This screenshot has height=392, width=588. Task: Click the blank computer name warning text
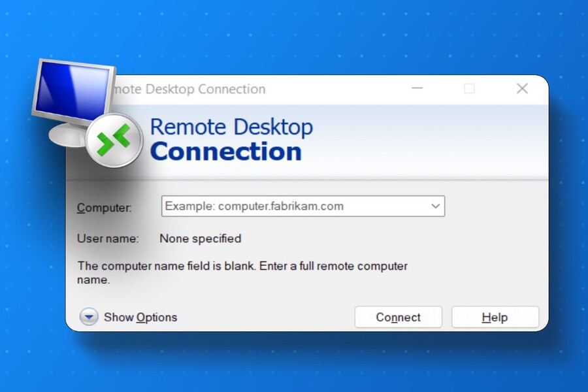point(242,272)
